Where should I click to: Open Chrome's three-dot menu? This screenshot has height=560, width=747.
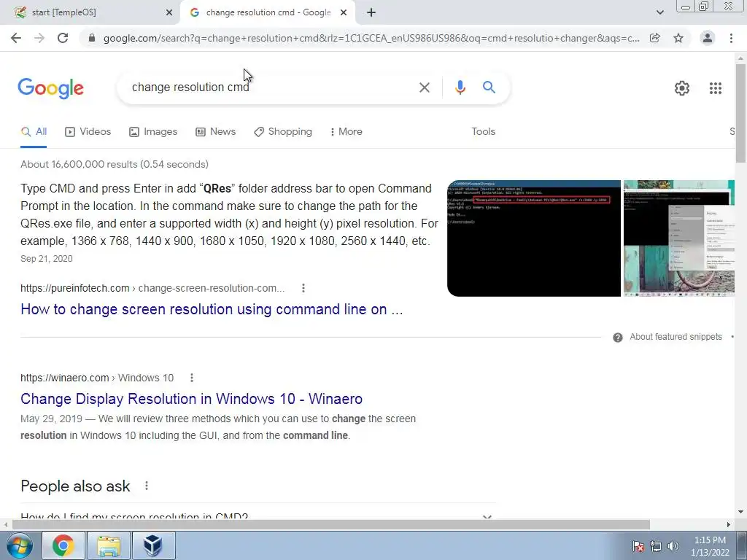click(x=731, y=38)
